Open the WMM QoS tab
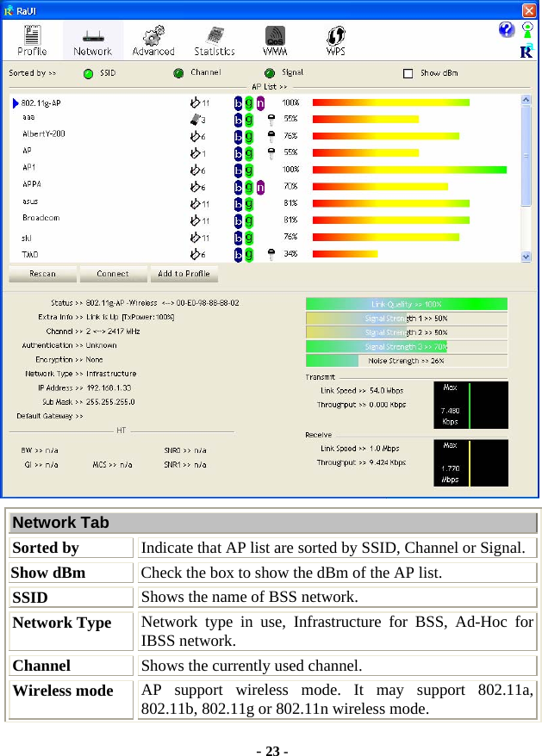Screen dimensions: 542x756 275,40
